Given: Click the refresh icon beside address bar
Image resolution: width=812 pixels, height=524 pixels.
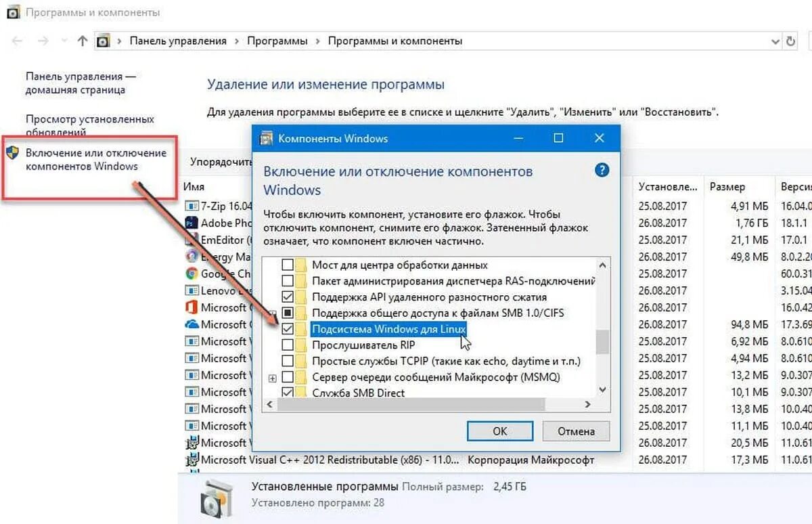Looking at the screenshot, I should click(x=790, y=41).
